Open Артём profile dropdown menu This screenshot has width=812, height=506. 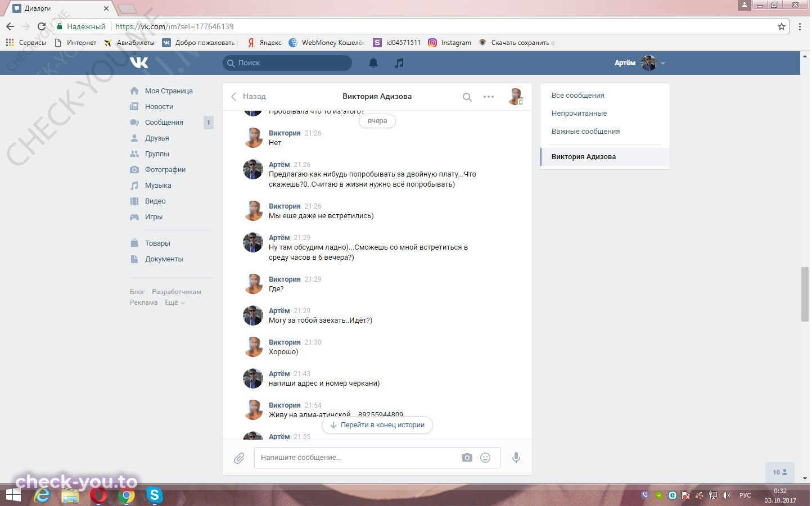640,63
